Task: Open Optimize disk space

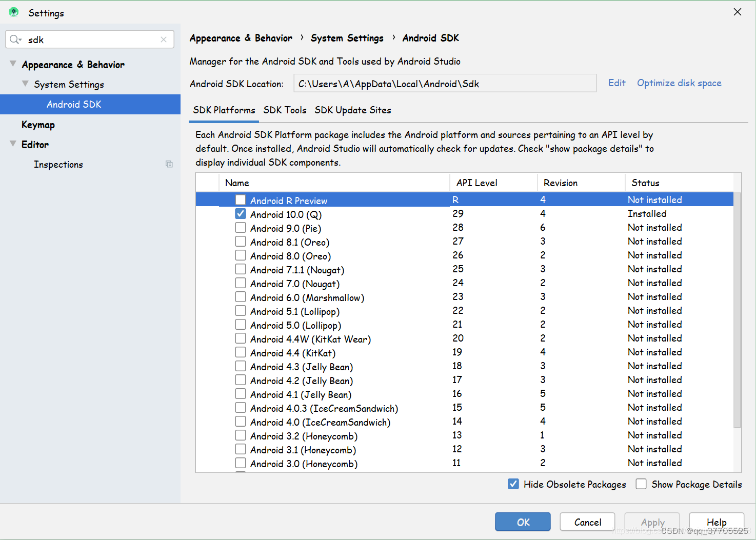Action: [x=679, y=83]
